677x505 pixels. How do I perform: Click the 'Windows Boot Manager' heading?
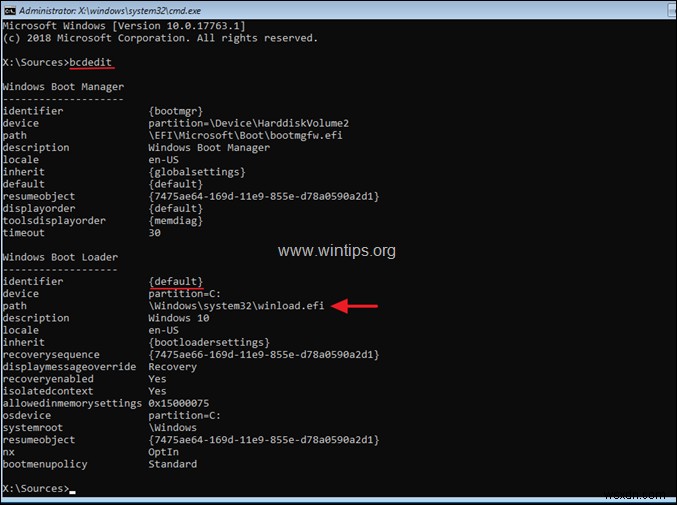tap(63, 87)
